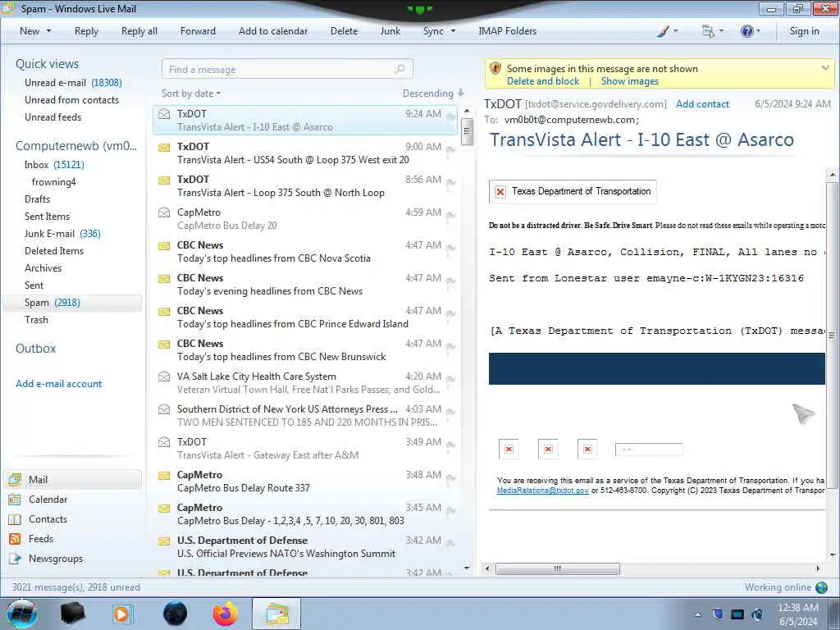Open IMAP Folders

pyautogui.click(x=507, y=31)
